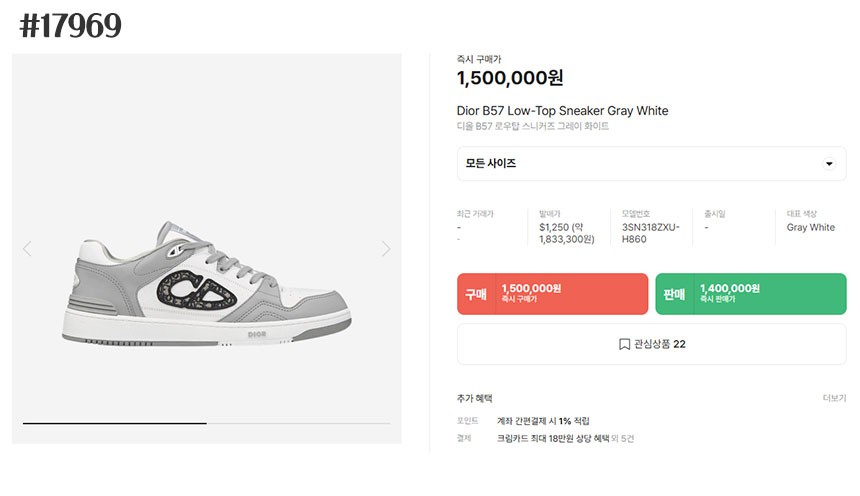Click the 1,500,000원 instant buy price heading

tap(510, 78)
